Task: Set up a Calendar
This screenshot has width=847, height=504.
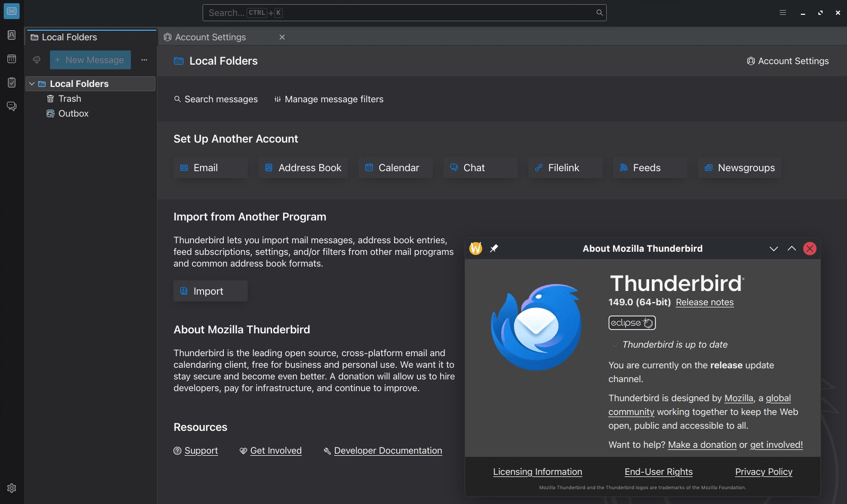Action: (396, 167)
